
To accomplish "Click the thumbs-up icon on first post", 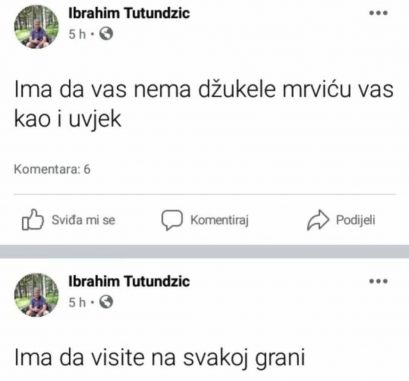I will click(x=33, y=220).
